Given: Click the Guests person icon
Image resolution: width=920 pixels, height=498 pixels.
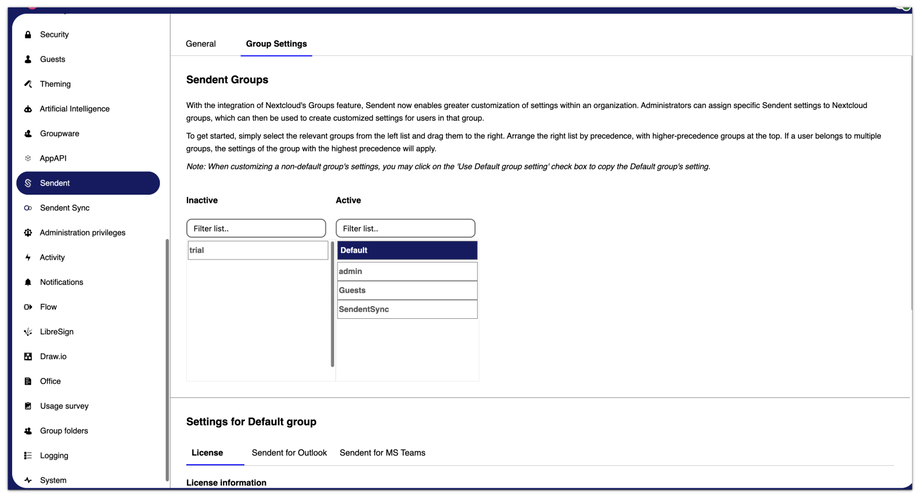Looking at the screenshot, I should (28, 59).
